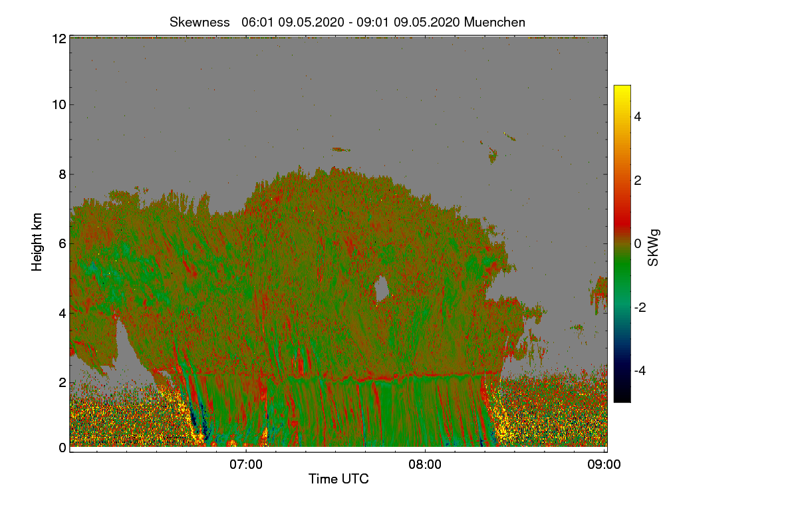
Task: Click the colorbar tick label -2
Action: tap(640, 307)
